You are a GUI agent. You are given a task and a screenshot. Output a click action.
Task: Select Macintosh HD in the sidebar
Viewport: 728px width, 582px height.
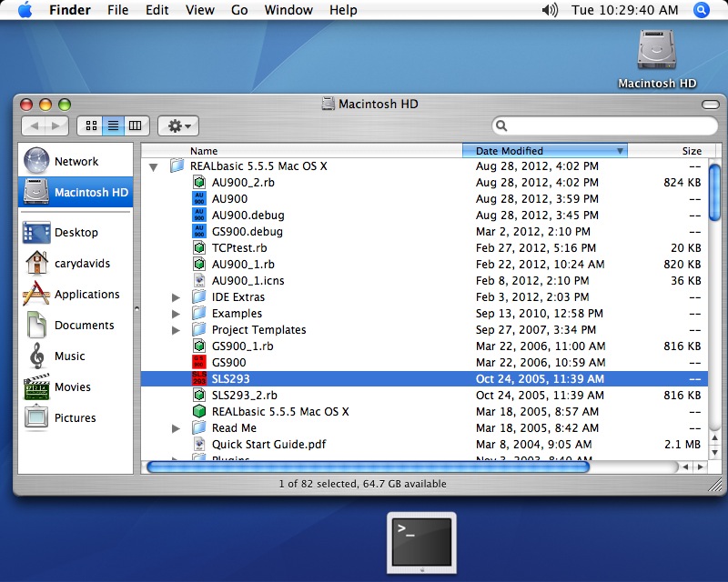point(76,192)
